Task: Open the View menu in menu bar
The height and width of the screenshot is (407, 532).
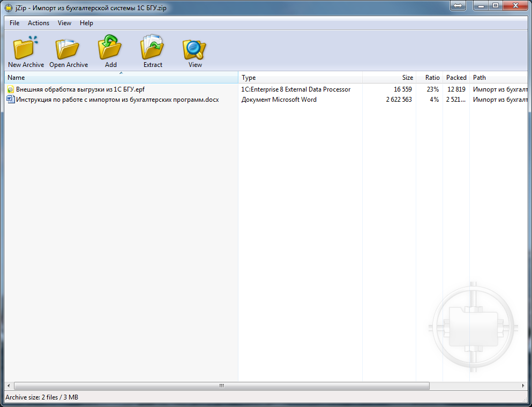Action: 64,23
